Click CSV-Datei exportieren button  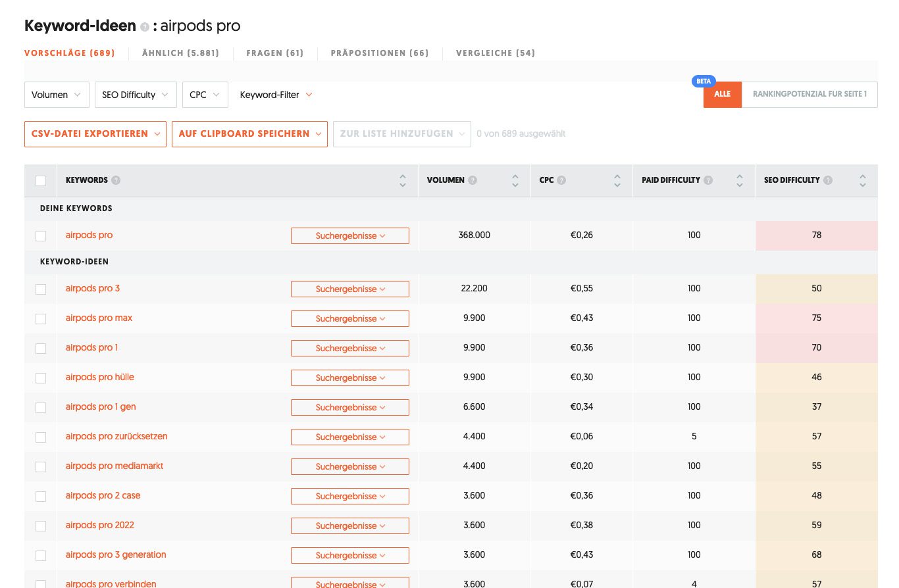pyautogui.click(x=95, y=134)
